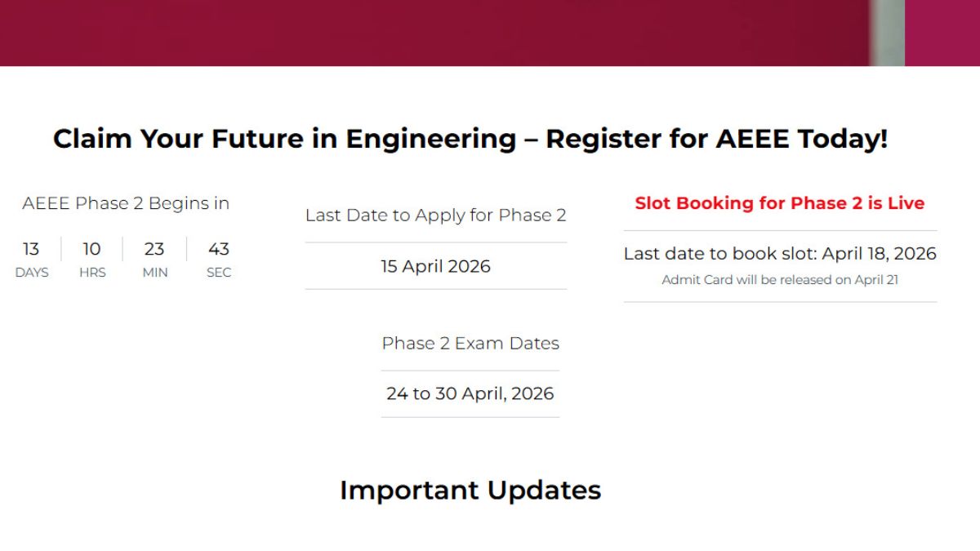The image size is (980, 551).
Task: Click the gray strip in the top banner
Action: [x=888, y=33]
